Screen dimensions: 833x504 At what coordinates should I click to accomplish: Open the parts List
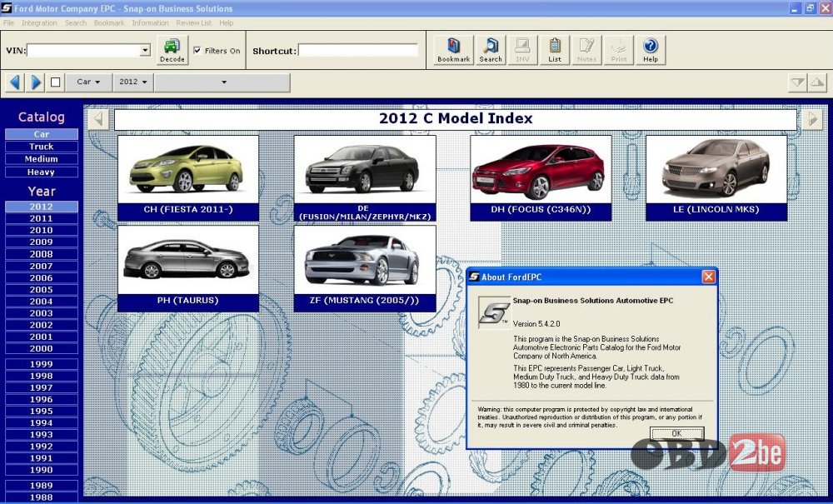555,51
